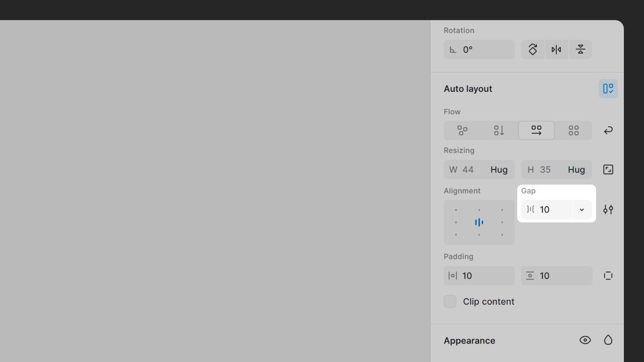Flip the selection horizontally
644x362 pixels.
click(556, 49)
